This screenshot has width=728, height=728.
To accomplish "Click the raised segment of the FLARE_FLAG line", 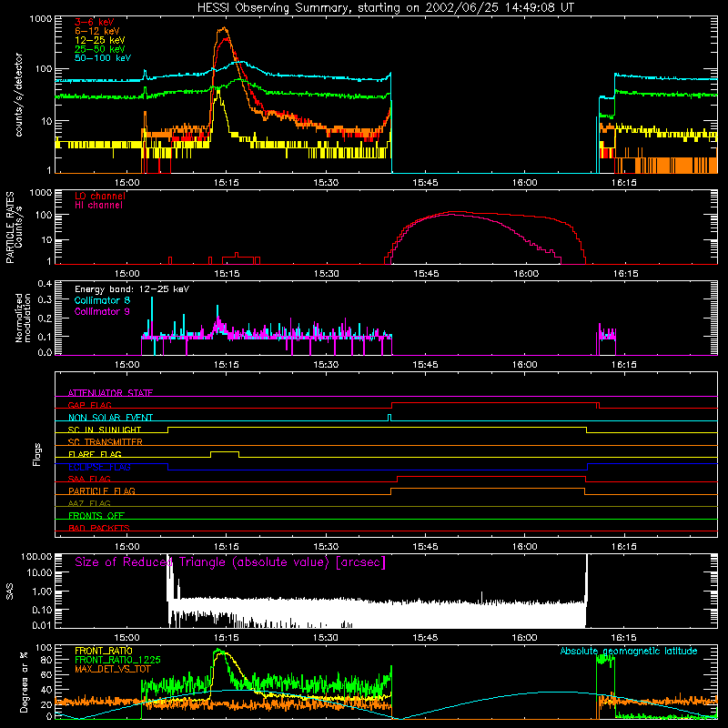I will 225,451.
